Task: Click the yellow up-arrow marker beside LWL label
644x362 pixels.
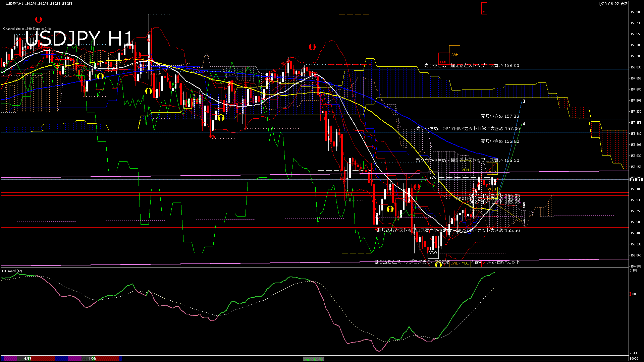Action: 438,265
